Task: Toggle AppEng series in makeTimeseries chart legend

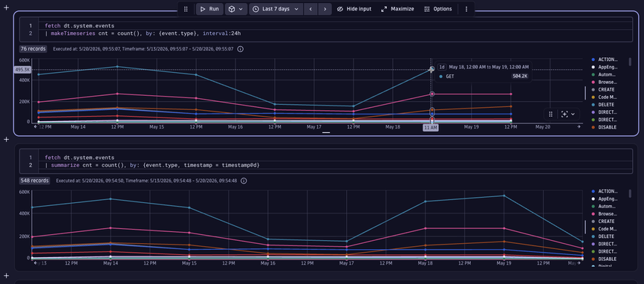Action: point(605,67)
